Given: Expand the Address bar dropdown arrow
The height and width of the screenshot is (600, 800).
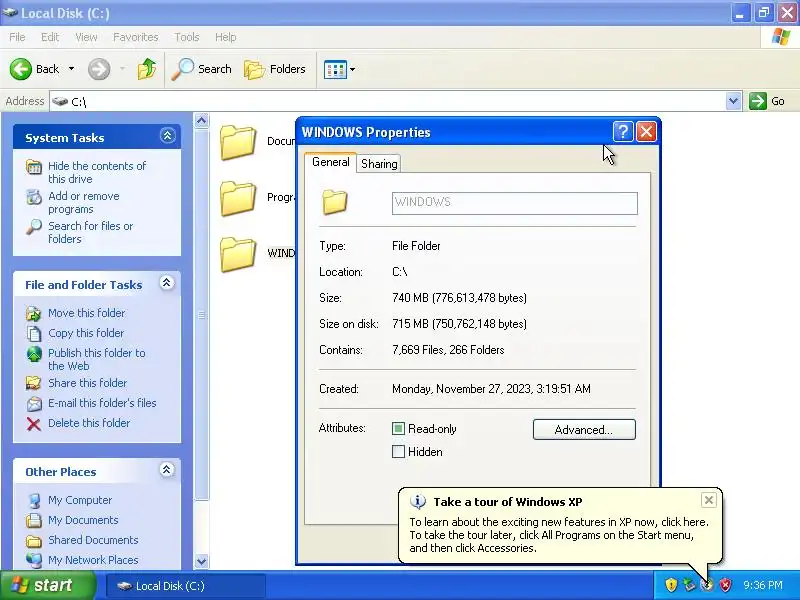Looking at the screenshot, I should pos(733,101).
